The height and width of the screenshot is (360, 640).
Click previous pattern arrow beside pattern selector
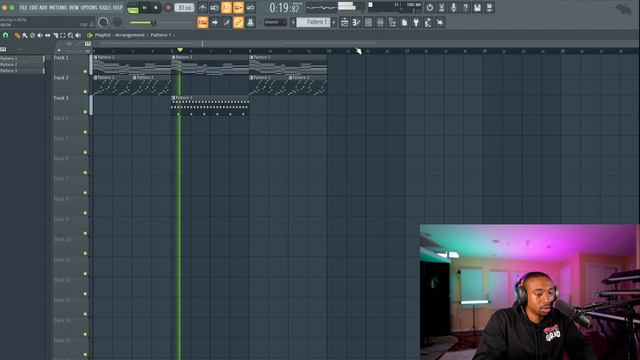click(293, 22)
